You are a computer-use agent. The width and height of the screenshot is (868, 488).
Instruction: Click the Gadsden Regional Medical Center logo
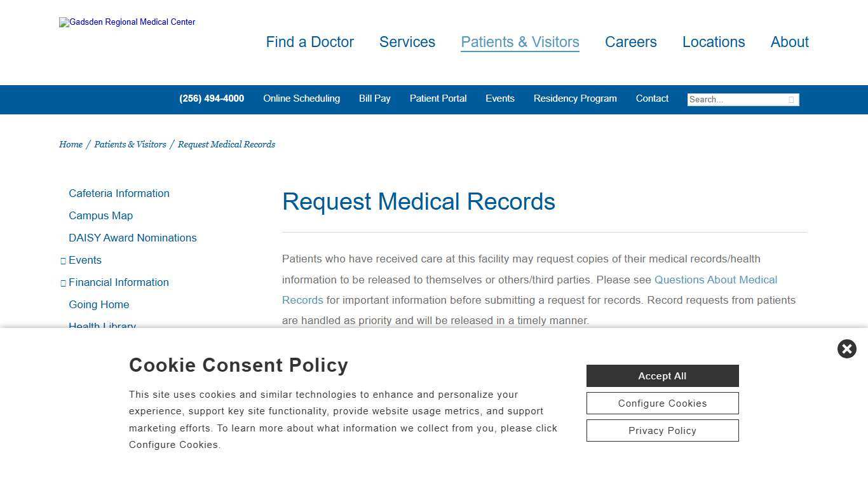126,22
